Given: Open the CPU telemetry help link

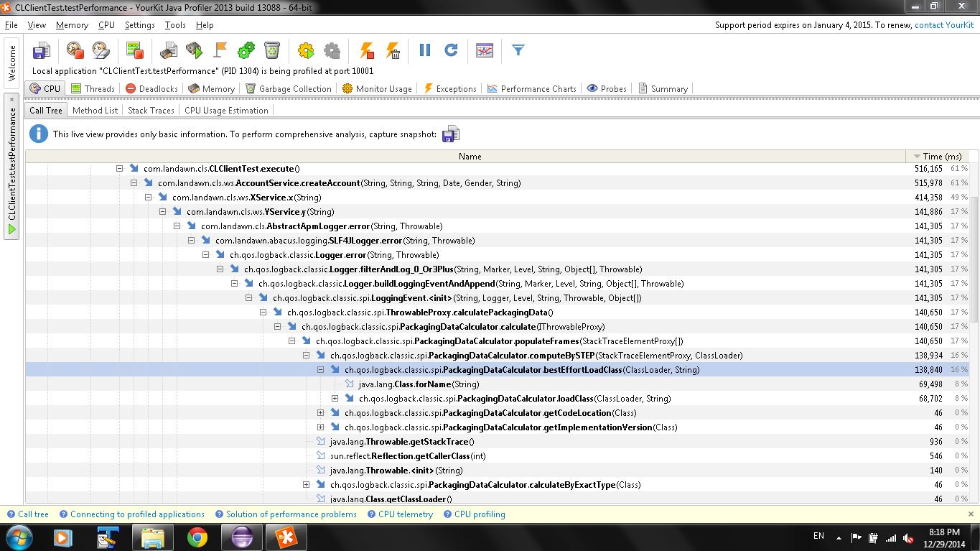Looking at the screenshot, I should point(405,514).
